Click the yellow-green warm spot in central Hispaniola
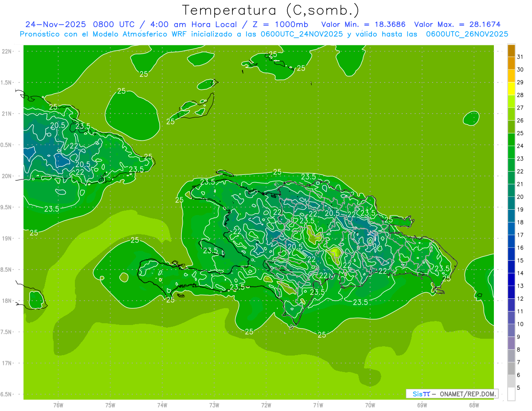 pyautogui.click(x=335, y=254)
